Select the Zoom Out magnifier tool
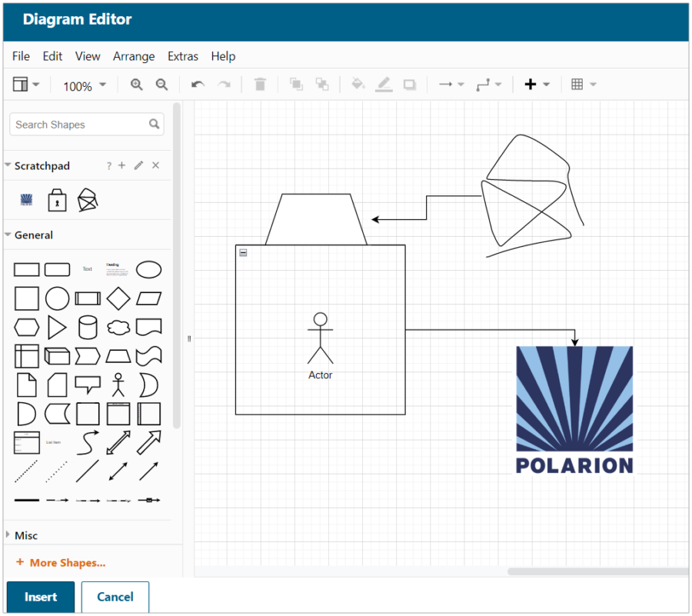 [x=161, y=85]
